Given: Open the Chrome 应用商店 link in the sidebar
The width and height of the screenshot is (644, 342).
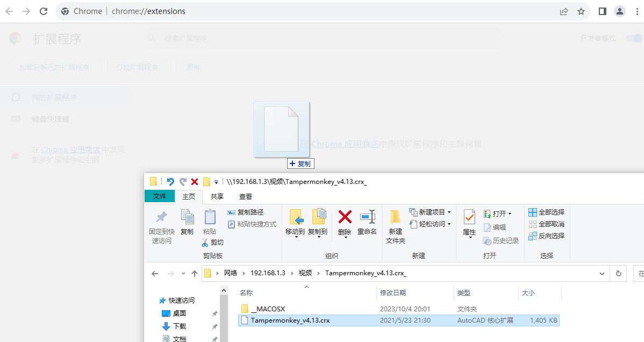Looking at the screenshot, I should (70, 149).
